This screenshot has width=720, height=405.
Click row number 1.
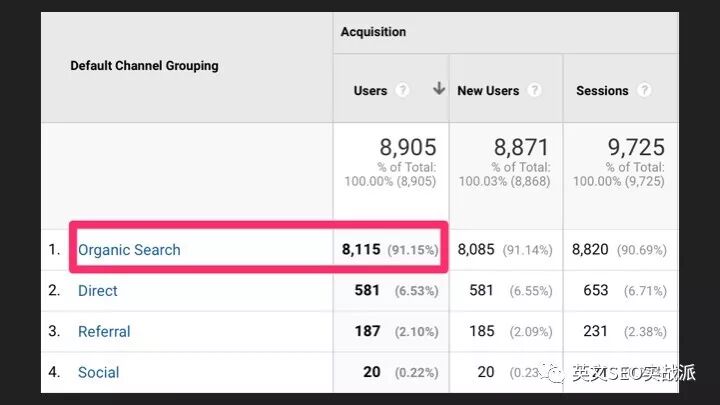pos(54,249)
